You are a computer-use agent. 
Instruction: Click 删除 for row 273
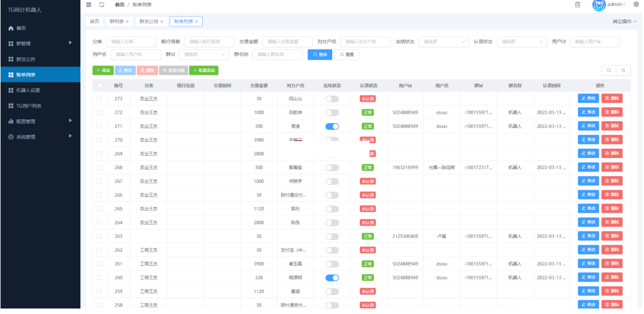(x=612, y=98)
